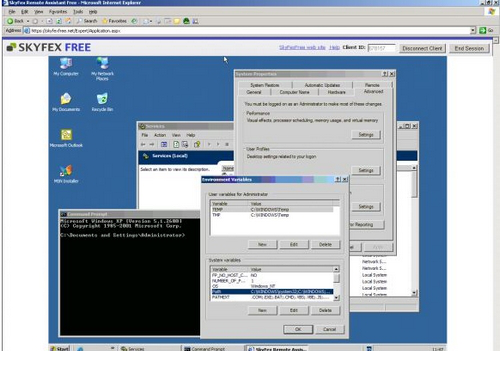The height and width of the screenshot is (365, 500).
Task: Click OK in Environment Variables dialog
Action: [x=298, y=329]
